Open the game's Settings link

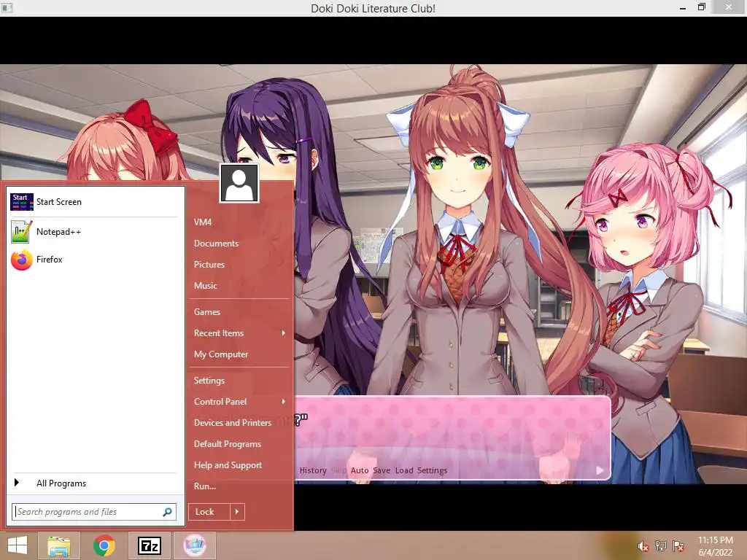click(x=432, y=470)
